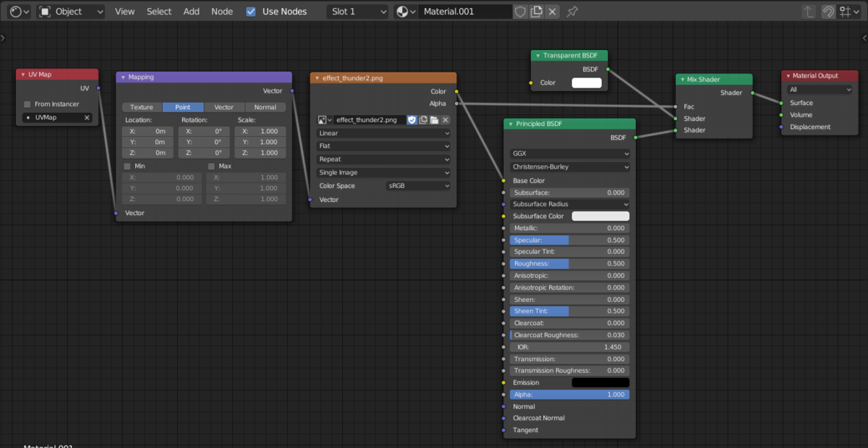Enable the From Instancer checkbox
The height and width of the screenshot is (448, 868).
tap(27, 104)
